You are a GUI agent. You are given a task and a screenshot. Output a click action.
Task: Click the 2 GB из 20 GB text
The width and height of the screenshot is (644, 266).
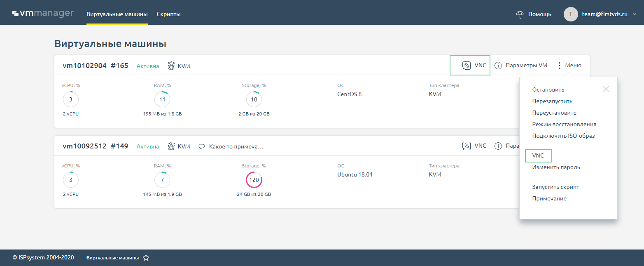point(254,114)
